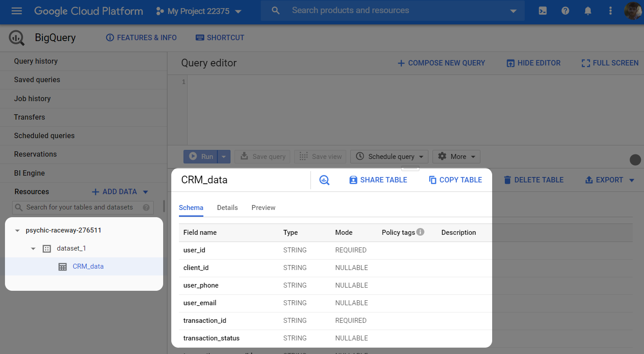644x354 pixels.
Task: Click the search products and resources field
Action: click(392, 10)
